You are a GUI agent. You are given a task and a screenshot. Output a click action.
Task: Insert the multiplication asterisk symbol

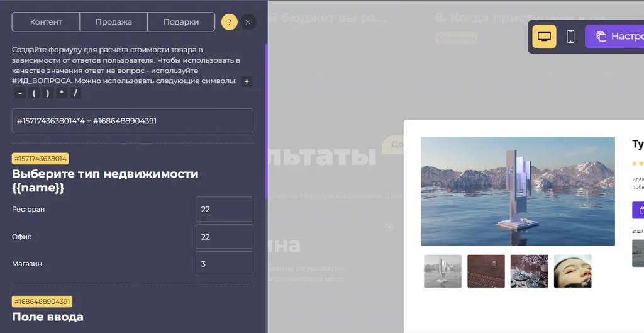(x=62, y=93)
